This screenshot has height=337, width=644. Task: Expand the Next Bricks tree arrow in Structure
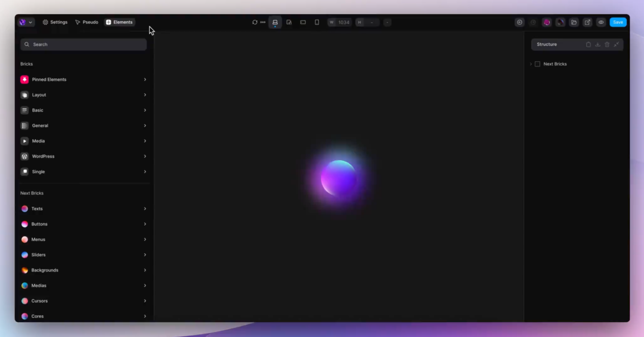click(x=531, y=64)
